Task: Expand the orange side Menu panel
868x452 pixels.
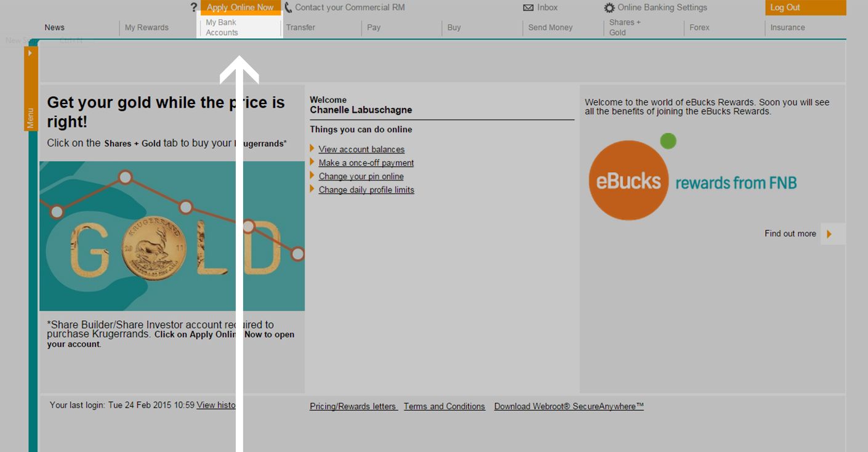Action: point(31,89)
